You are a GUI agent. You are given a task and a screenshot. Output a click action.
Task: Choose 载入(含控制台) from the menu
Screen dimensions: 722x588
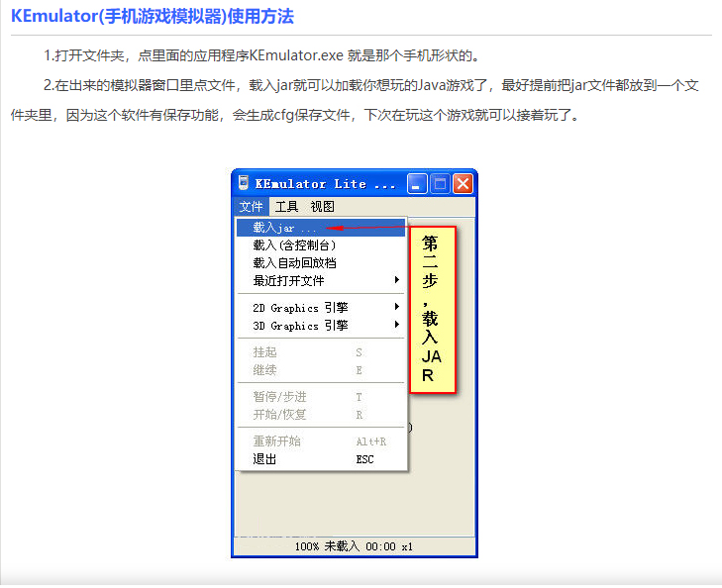321,245
